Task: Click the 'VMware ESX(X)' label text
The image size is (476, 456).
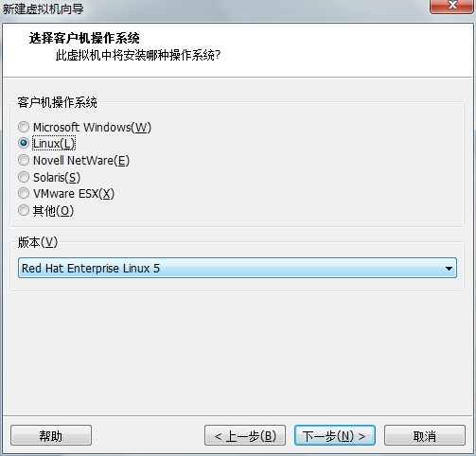Action: click(74, 194)
